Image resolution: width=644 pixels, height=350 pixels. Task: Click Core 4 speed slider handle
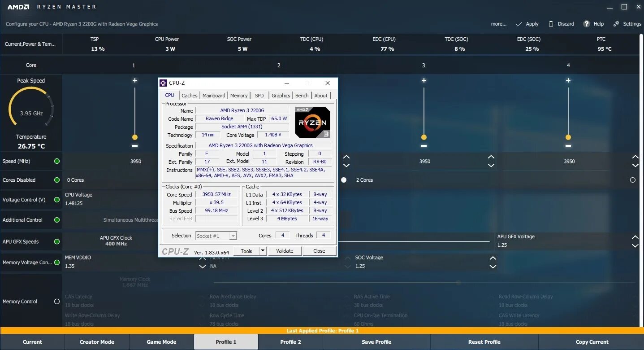pos(568,137)
